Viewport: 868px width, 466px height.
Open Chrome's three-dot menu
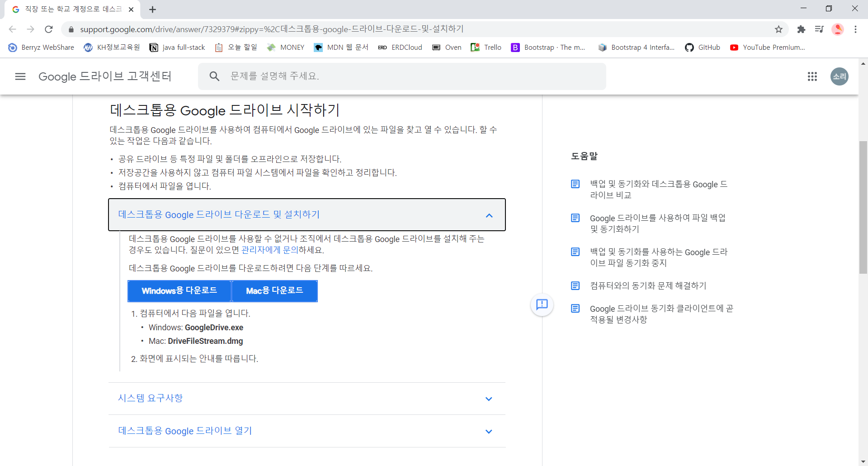(855, 29)
